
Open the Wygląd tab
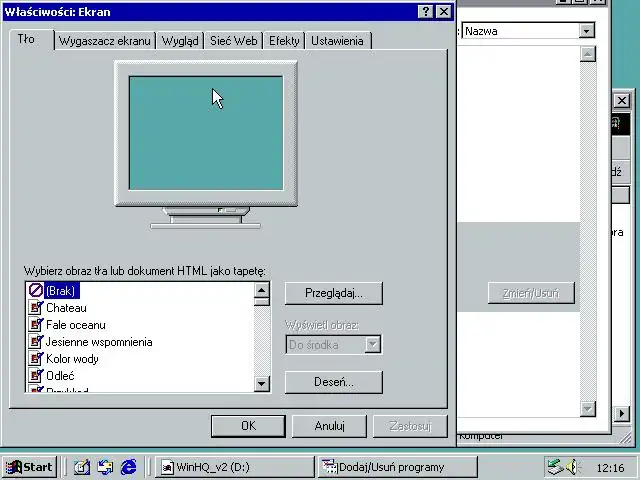(180, 41)
